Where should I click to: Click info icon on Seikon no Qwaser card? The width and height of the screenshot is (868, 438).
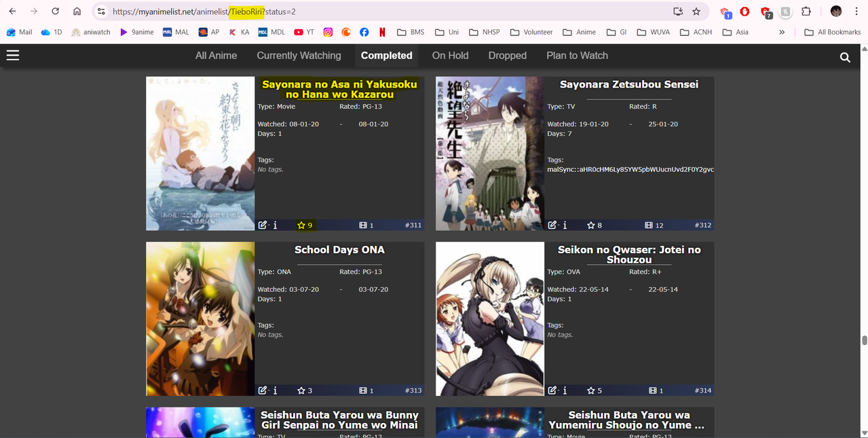click(565, 390)
